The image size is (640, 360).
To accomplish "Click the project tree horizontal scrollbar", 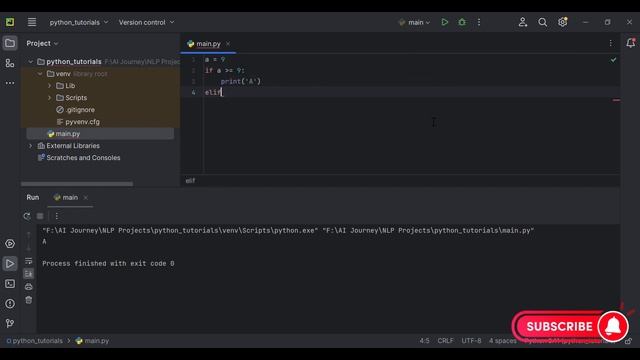I will [77, 184].
